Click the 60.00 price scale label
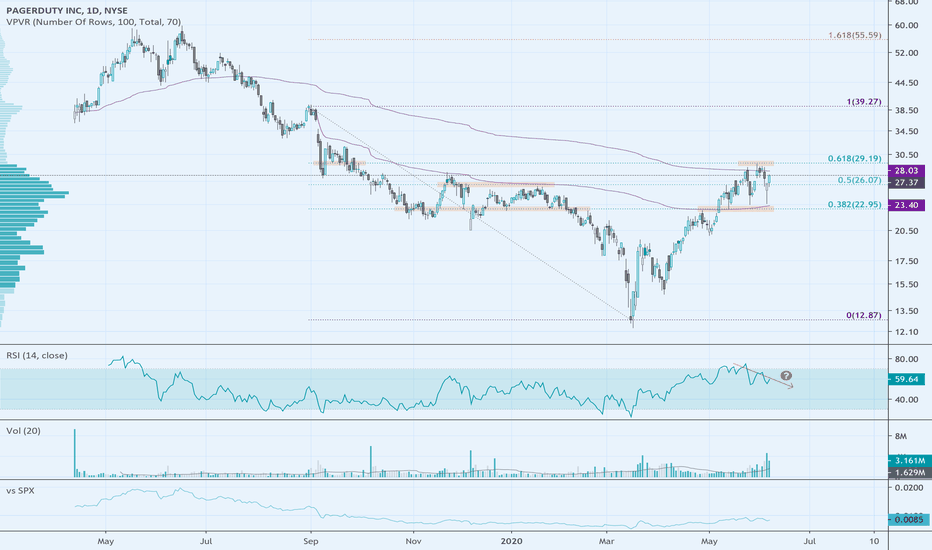 [x=906, y=26]
